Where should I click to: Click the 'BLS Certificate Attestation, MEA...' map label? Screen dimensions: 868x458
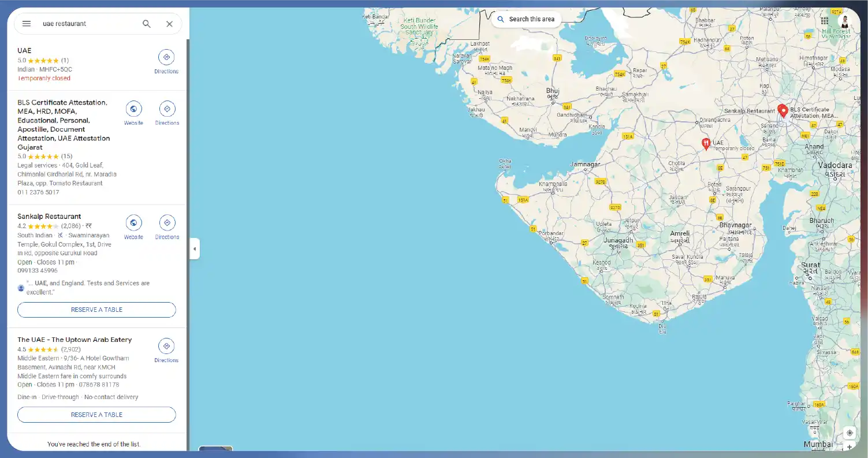click(814, 113)
